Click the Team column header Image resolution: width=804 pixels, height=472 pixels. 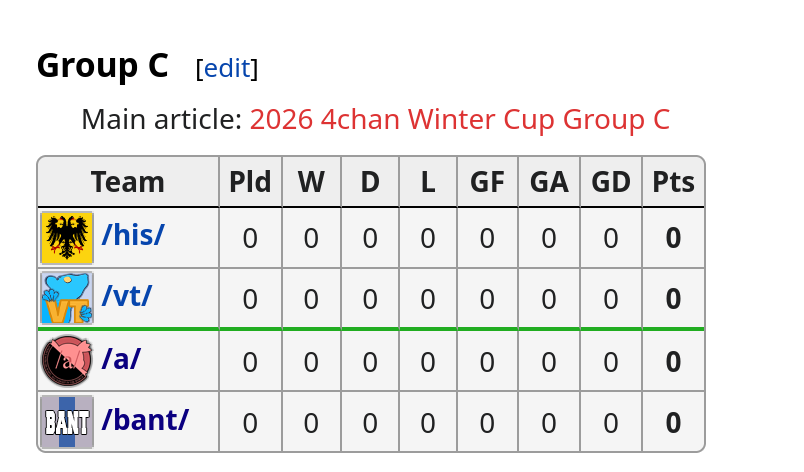point(128,182)
